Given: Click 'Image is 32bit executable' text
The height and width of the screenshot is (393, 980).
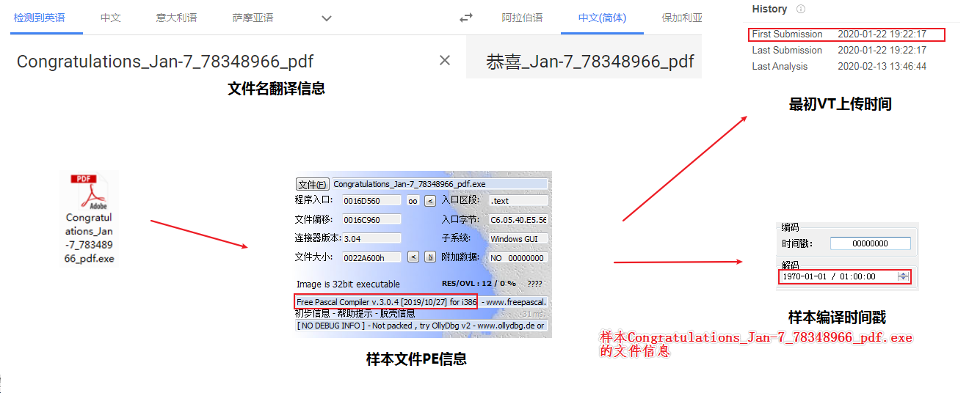Looking at the screenshot, I should coord(348,284).
